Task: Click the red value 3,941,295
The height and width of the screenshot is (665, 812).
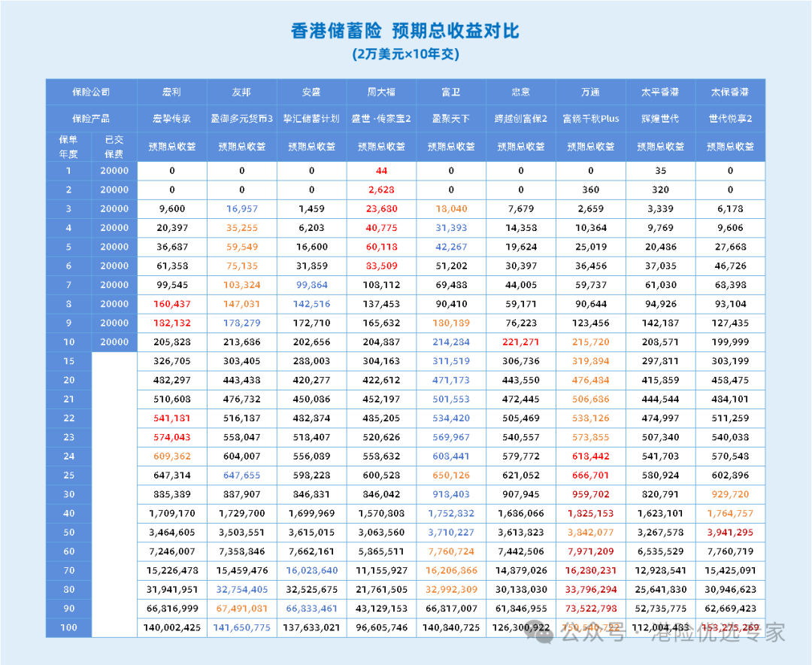Action: click(x=730, y=533)
